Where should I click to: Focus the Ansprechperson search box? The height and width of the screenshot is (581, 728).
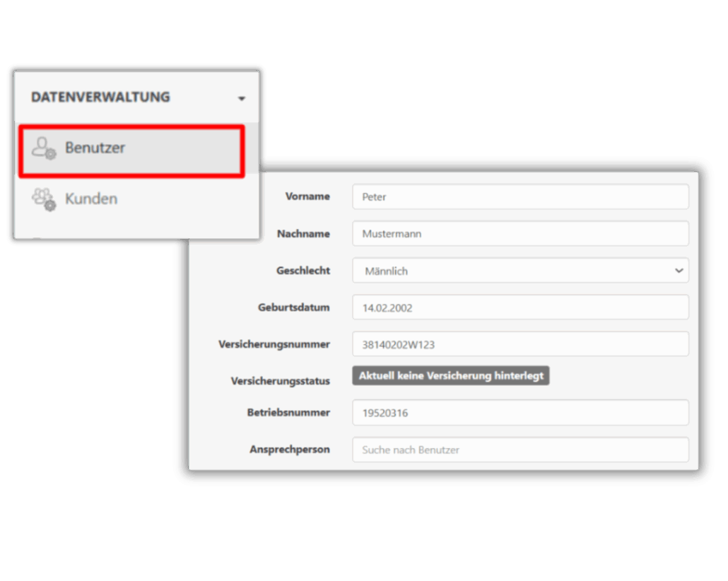click(519, 450)
